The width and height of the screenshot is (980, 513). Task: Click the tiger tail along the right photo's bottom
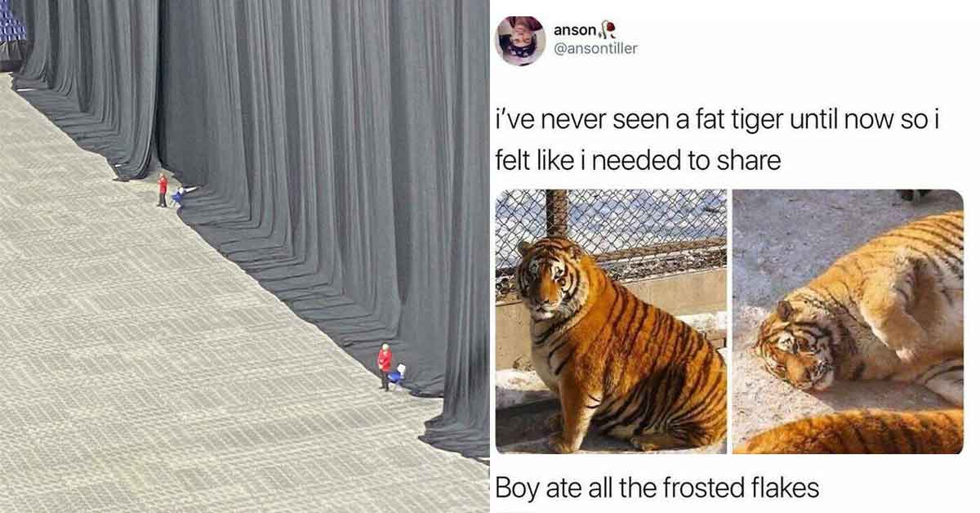tap(853, 430)
